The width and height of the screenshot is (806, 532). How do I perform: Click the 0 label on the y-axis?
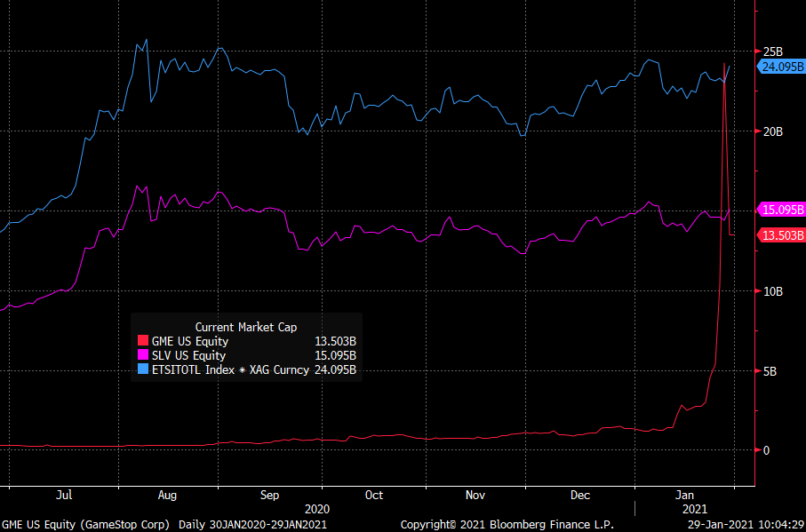766,450
